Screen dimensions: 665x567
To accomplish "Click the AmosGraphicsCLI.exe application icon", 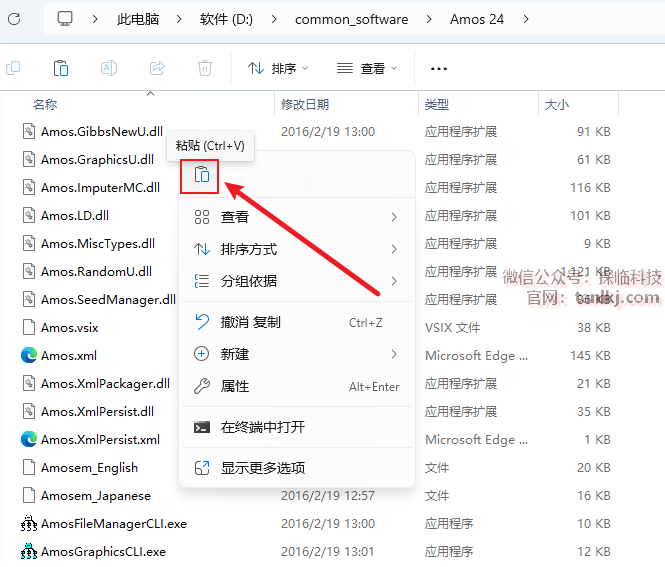I will coord(29,551).
